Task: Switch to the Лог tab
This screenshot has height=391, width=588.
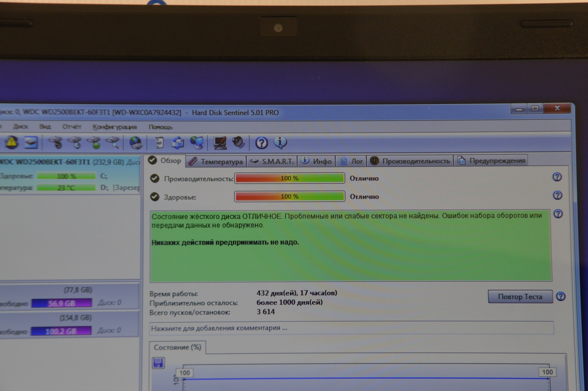Action: (x=351, y=161)
